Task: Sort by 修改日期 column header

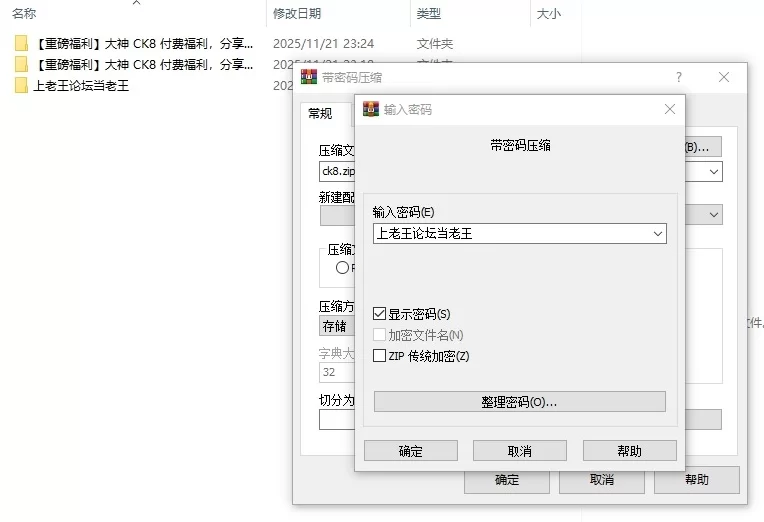Action: [297, 14]
